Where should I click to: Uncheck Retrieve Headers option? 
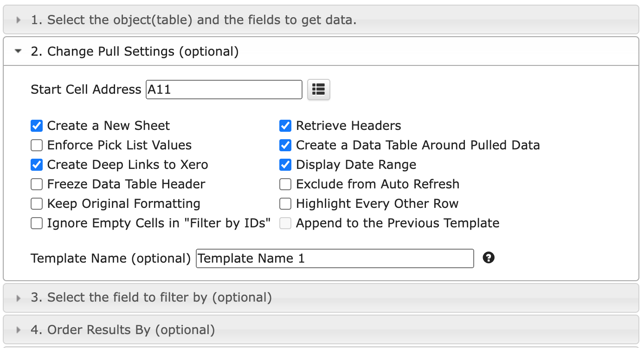click(x=285, y=126)
